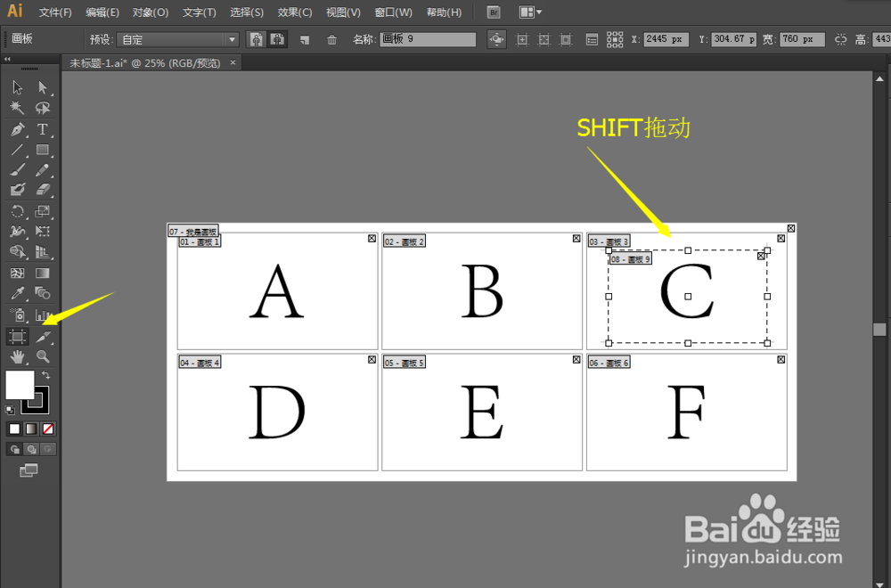The image size is (891, 588).
Task: Delete artboard 05 - 画板 5 via X
Action: 576,360
